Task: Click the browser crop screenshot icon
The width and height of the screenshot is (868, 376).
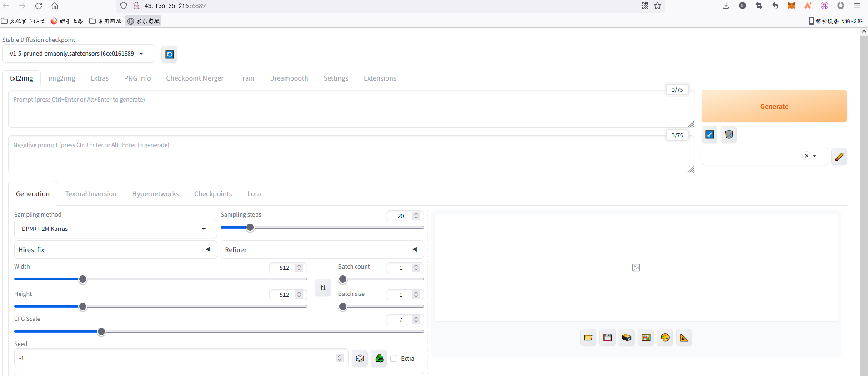Action: pyautogui.click(x=759, y=5)
